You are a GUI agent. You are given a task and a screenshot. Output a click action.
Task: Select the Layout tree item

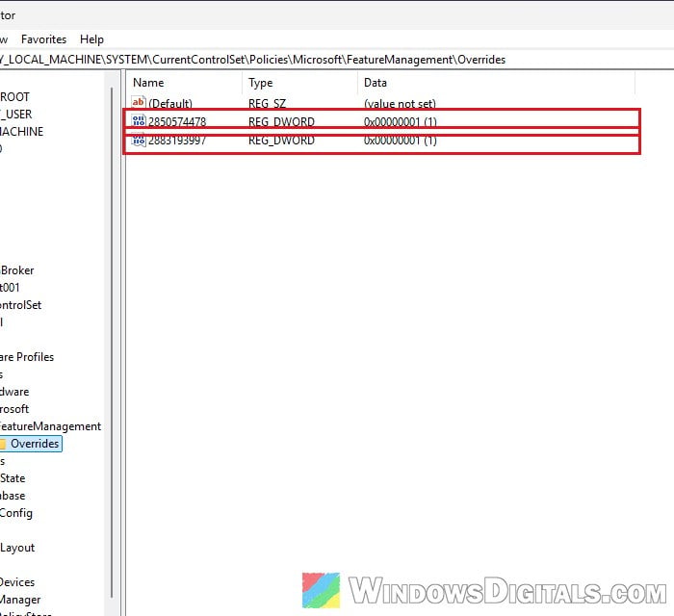pos(17,548)
